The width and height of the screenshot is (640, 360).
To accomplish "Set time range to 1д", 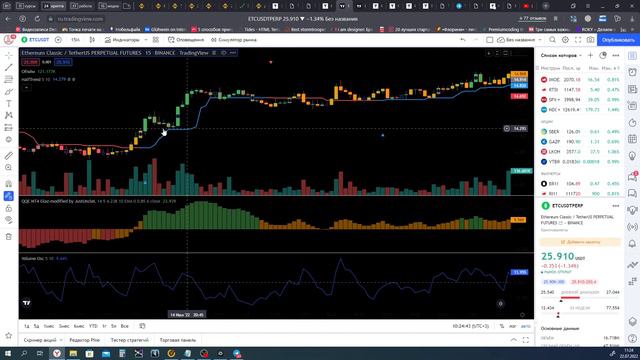I will pos(27,326).
